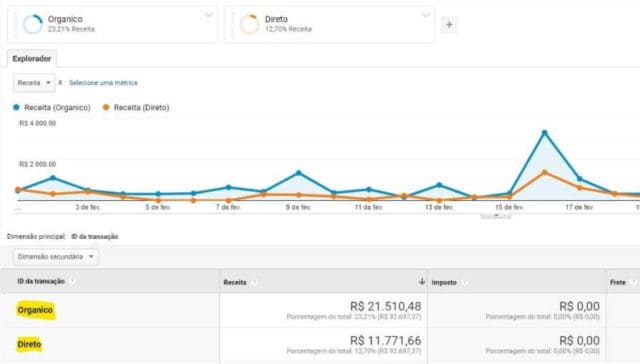Click the 15 de fev. axis label
Screen dimensions: 640x364
pos(509,207)
